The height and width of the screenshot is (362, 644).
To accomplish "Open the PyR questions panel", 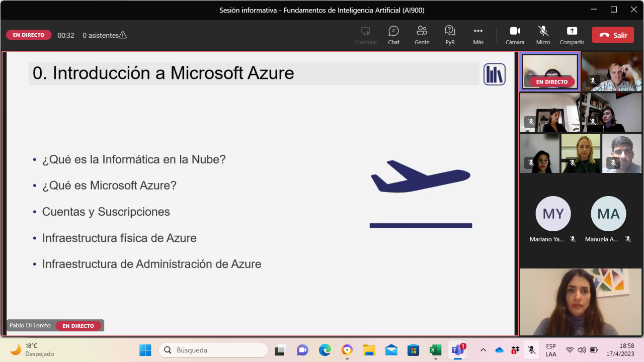I will [450, 35].
